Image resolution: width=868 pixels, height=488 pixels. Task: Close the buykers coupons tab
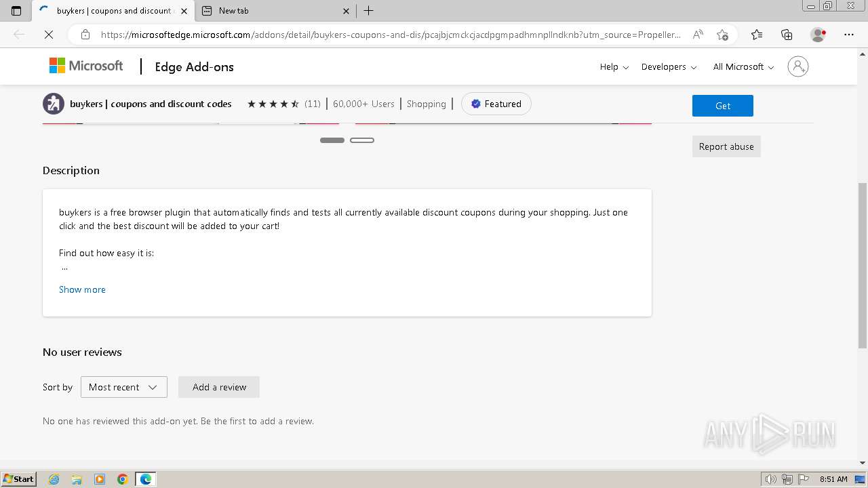(184, 11)
